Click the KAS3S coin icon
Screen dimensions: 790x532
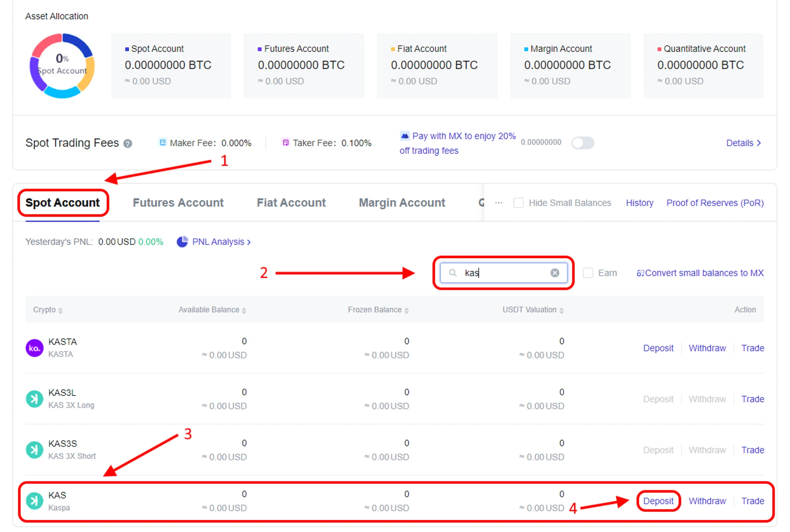pyautogui.click(x=34, y=450)
